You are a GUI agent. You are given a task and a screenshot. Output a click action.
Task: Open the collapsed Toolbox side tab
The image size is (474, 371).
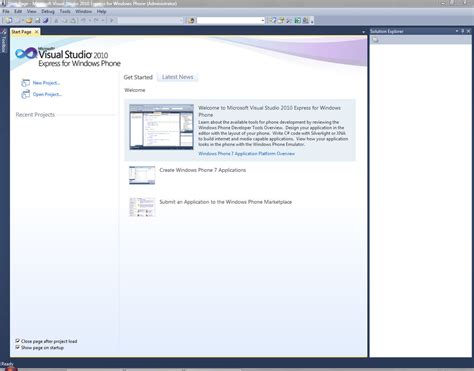point(4,41)
